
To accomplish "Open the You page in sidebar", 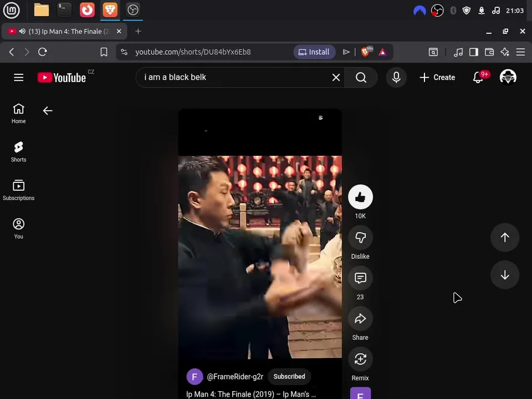I will click(x=19, y=229).
